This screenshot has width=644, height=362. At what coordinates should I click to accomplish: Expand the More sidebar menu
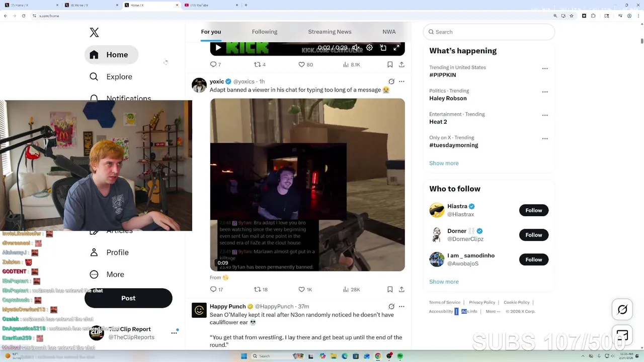(x=107, y=275)
